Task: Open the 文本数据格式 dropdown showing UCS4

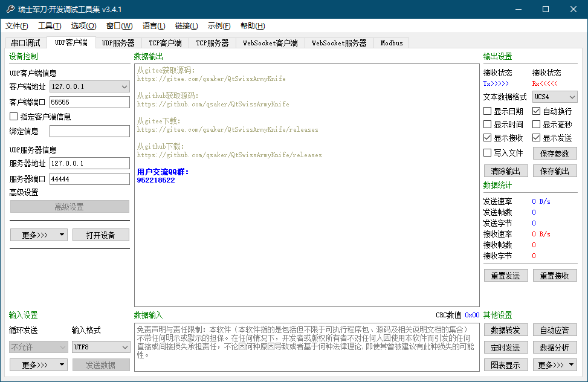Action: point(554,96)
